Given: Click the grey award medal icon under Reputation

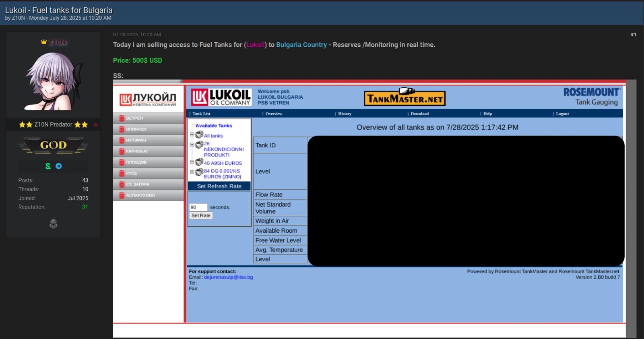Looking at the screenshot, I should point(53,224).
